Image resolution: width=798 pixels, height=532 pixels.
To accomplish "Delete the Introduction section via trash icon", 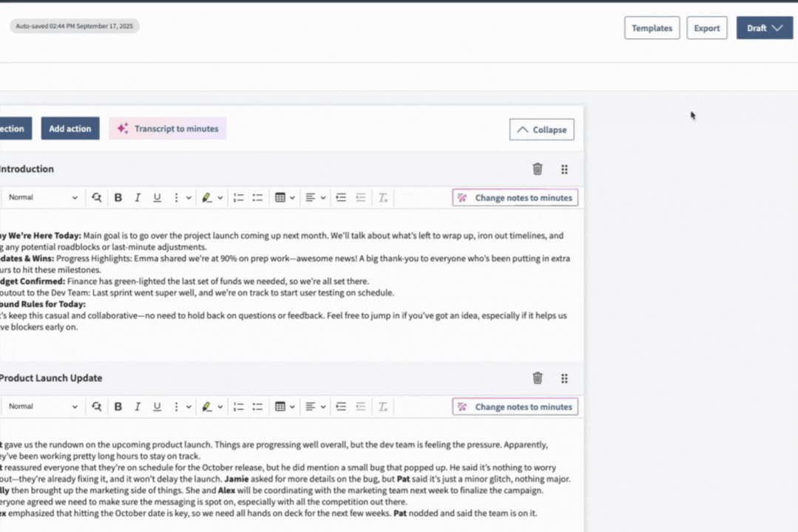I will (x=538, y=168).
